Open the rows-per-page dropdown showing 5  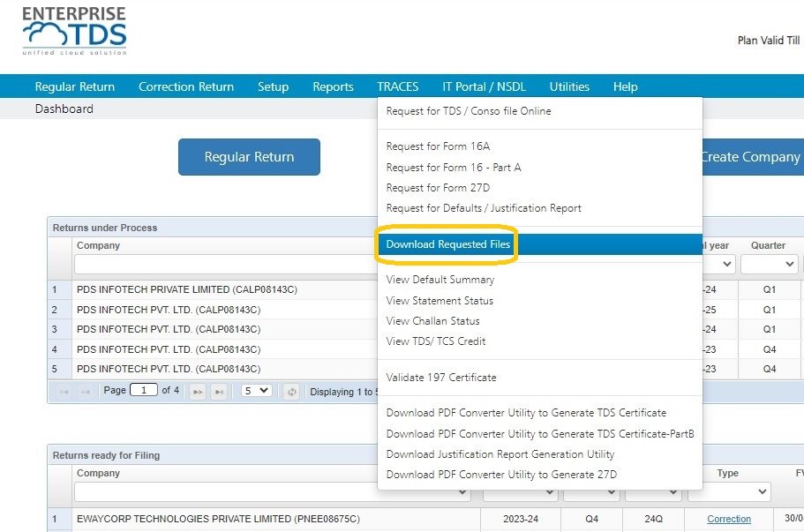tap(256, 391)
